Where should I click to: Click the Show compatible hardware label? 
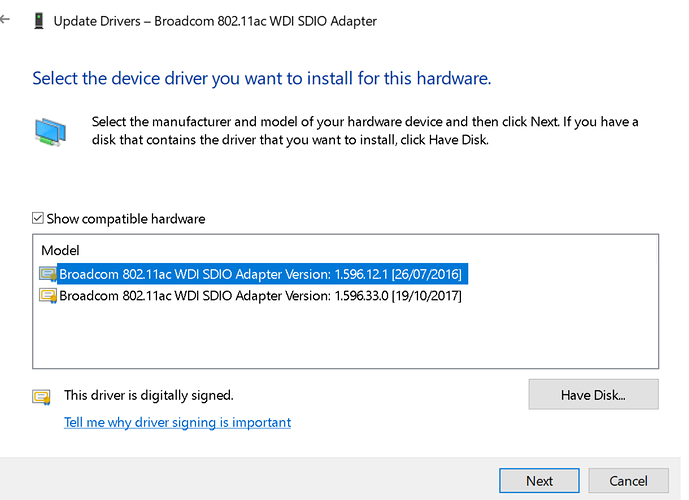click(126, 219)
